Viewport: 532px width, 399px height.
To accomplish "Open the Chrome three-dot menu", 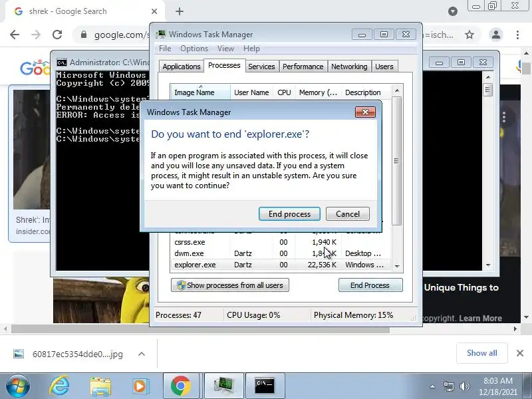I will [517, 35].
